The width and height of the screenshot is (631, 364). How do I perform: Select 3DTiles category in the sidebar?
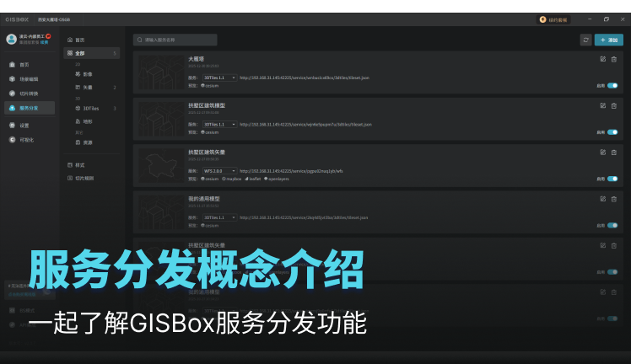coord(92,108)
